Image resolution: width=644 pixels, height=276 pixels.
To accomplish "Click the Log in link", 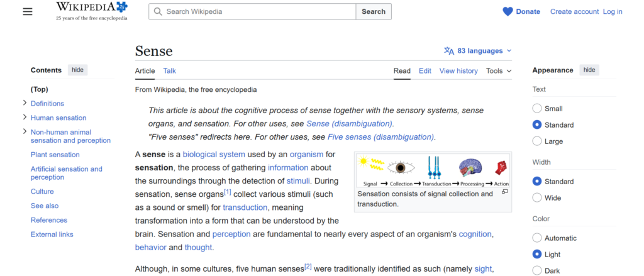I will 613,11.
